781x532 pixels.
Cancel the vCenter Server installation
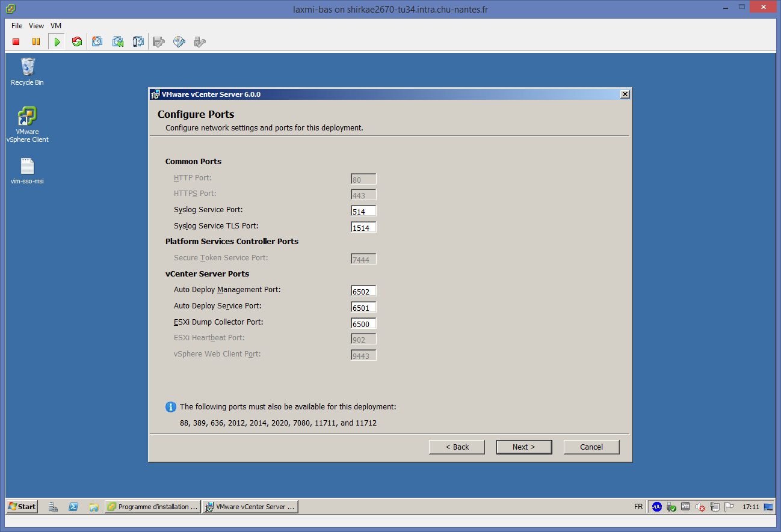pyautogui.click(x=591, y=447)
